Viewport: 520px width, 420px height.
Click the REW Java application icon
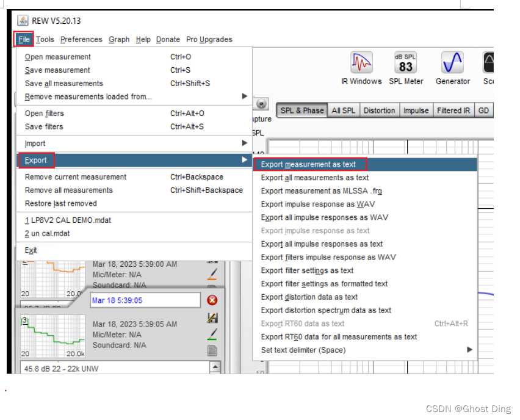(x=23, y=21)
